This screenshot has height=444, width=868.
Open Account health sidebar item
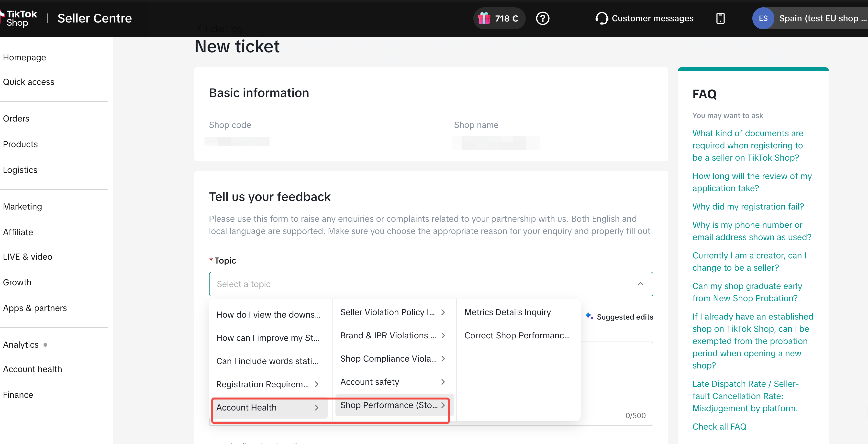point(32,369)
